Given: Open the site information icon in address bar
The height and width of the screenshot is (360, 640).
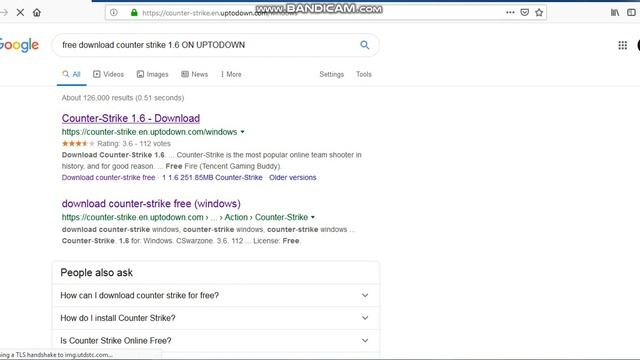Looking at the screenshot, I should tap(114, 13).
